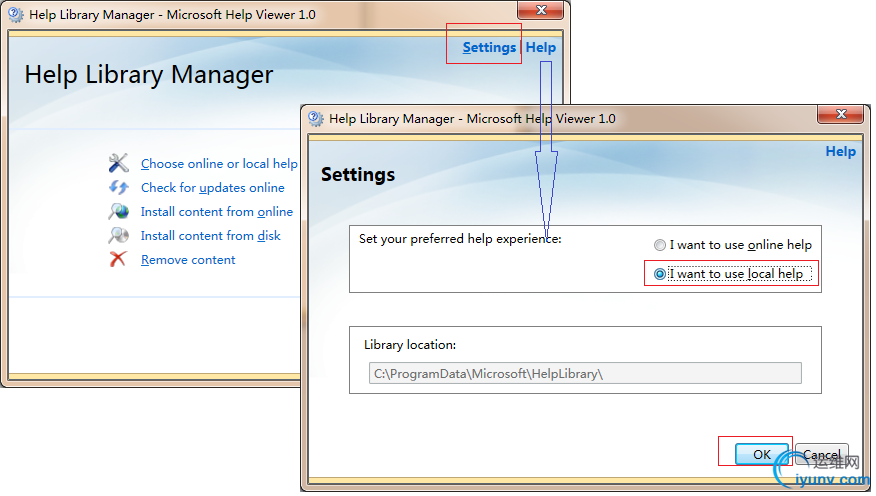Screen dimensions: 876x496
Task: Close the back Help Library Manager window
Action: click(x=541, y=10)
